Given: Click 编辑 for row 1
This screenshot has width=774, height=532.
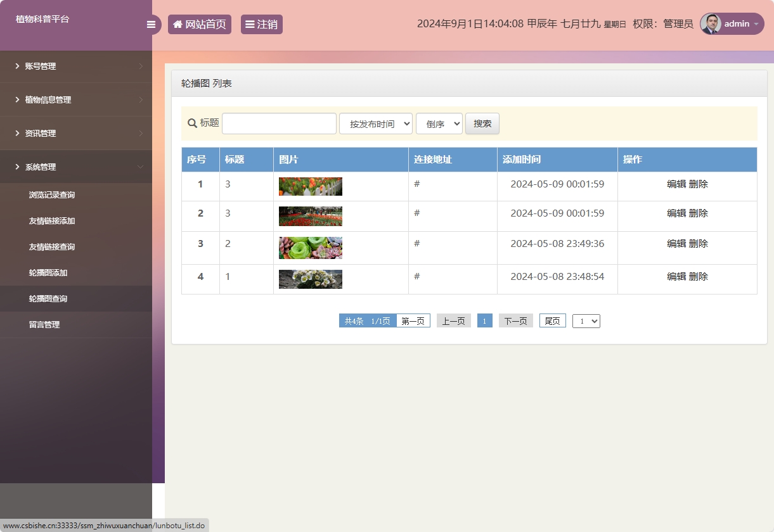Looking at the screenshot, I should coord(676,184).
